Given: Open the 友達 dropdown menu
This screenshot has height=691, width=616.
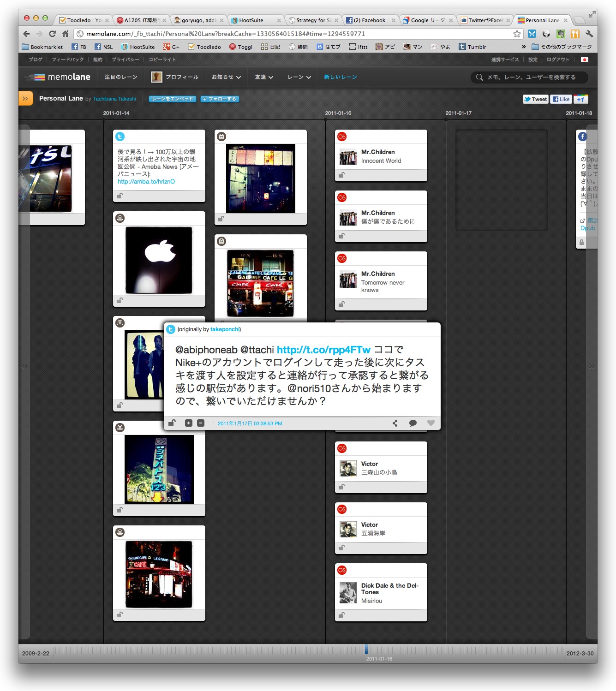Looking at the screenshot, I should pyautogui.click(x=264, y=77).
